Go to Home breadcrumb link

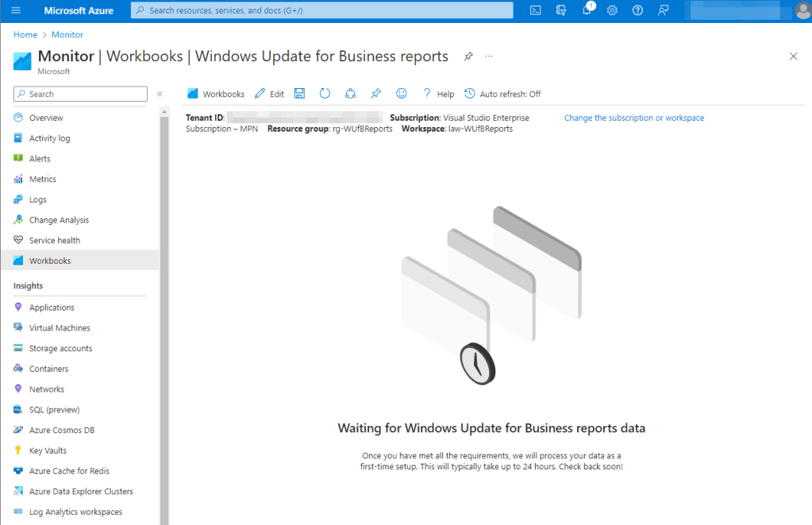pyautogui.click(x=25, y=35)
